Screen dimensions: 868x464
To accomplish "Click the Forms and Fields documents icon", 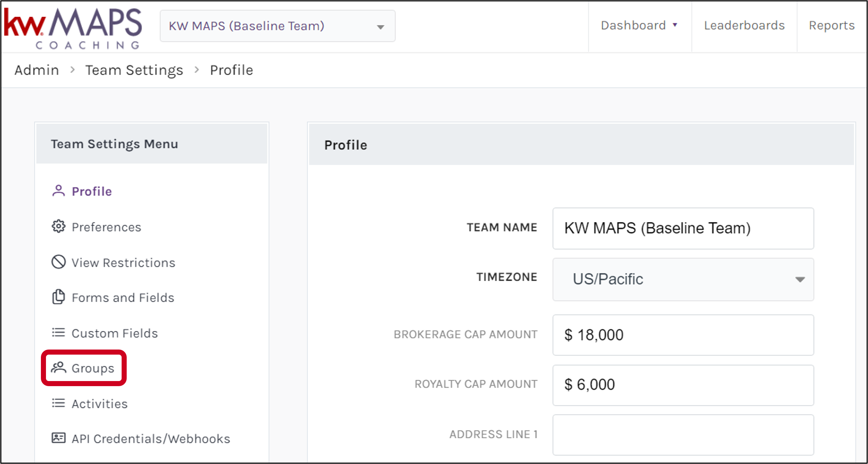I will pyautogui.click(x=58, y=297).
